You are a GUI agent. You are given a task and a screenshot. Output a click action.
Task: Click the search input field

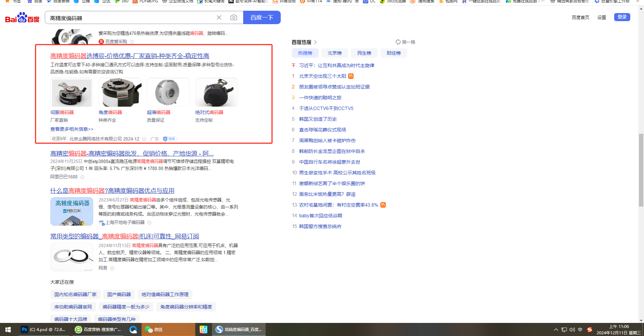pos(131,18)
